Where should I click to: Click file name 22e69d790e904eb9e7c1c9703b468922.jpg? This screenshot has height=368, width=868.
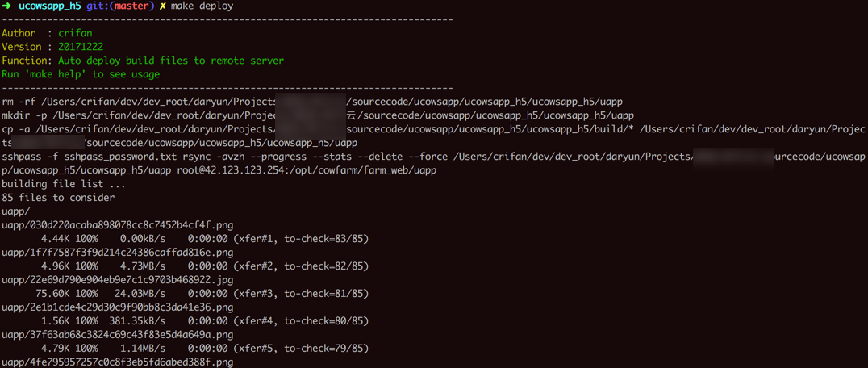[118, 280]
